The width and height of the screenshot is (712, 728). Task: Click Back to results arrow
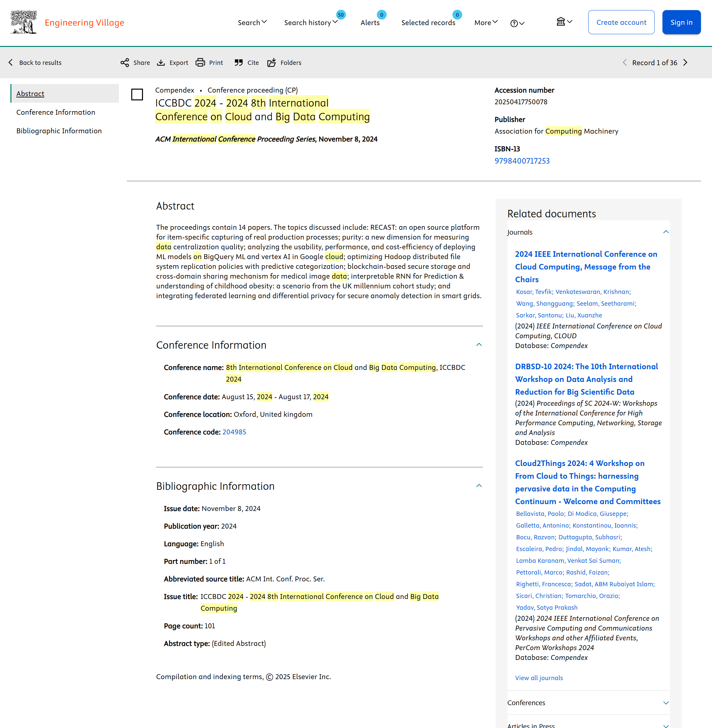pyautogui.click(x=11, y=63)
